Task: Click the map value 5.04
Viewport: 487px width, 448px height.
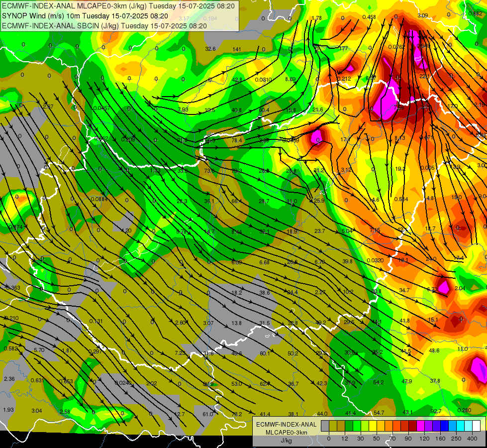Action: point(347,231)
